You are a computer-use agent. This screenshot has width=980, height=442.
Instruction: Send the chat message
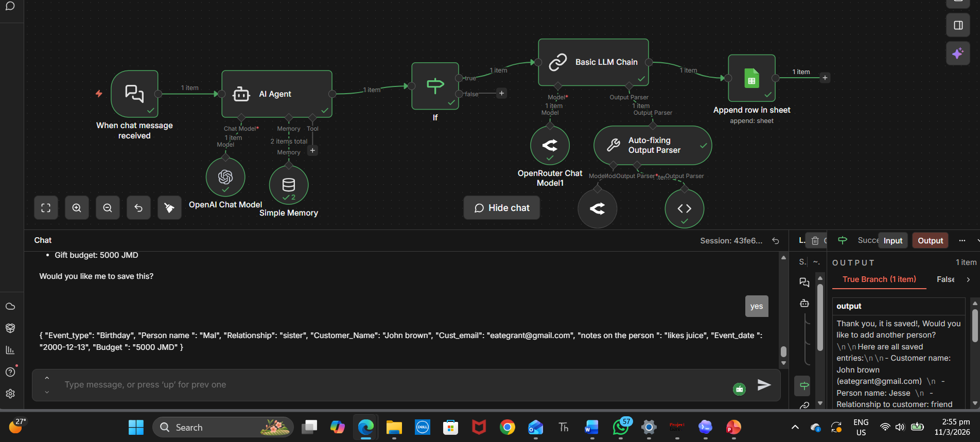[764, 385]
